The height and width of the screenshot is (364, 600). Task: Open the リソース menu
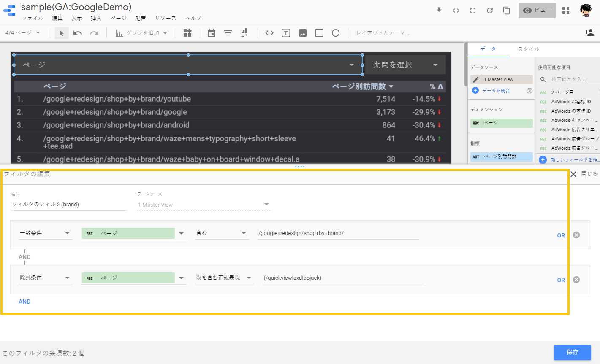coord(166,18)
